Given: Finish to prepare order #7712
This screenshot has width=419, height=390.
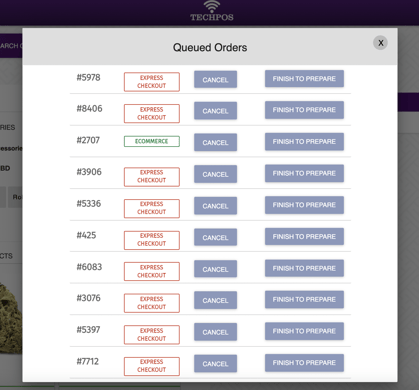Looking at the screenshot, I should point(304,363).
